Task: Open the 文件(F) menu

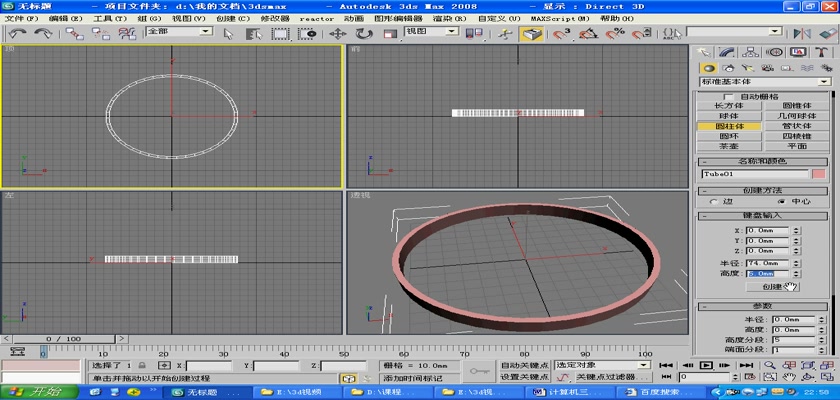Action: (21, 18)
